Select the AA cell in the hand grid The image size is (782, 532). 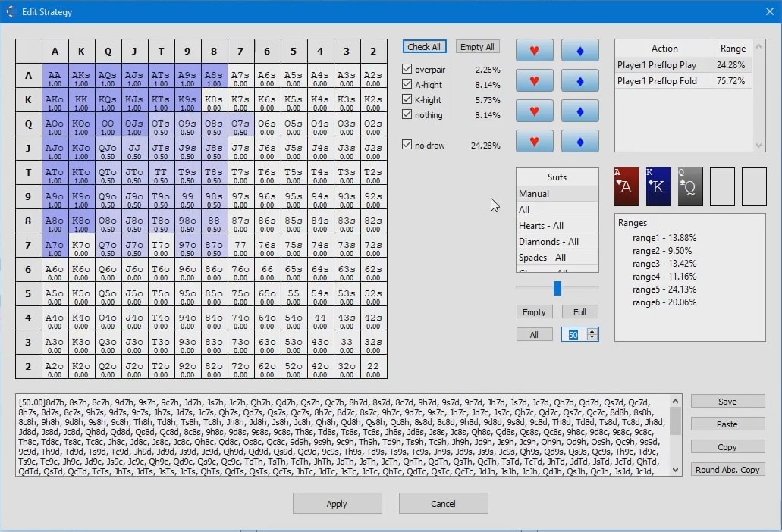pyautogui.click(x=55, y=75)
